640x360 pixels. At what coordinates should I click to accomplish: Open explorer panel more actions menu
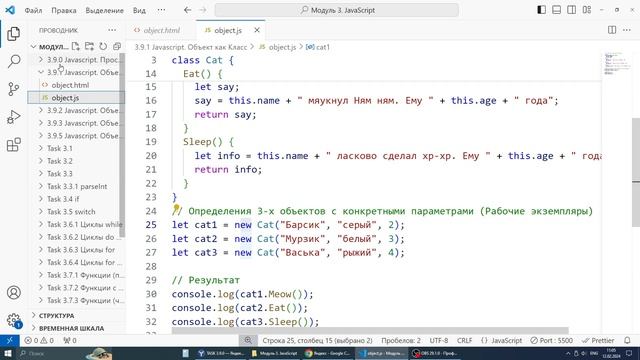[112, 30]
